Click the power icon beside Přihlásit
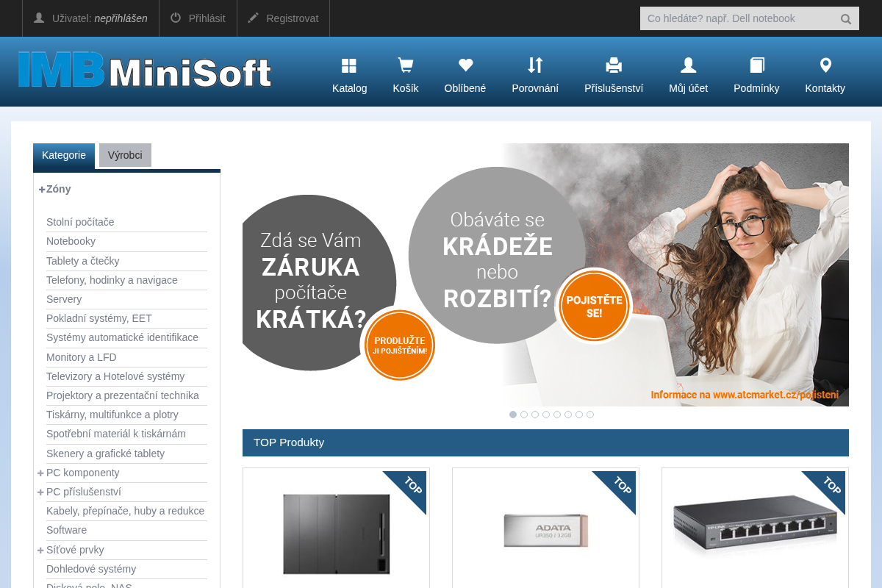The width and height of the screenshot is (882, 588). pos(176,18)
